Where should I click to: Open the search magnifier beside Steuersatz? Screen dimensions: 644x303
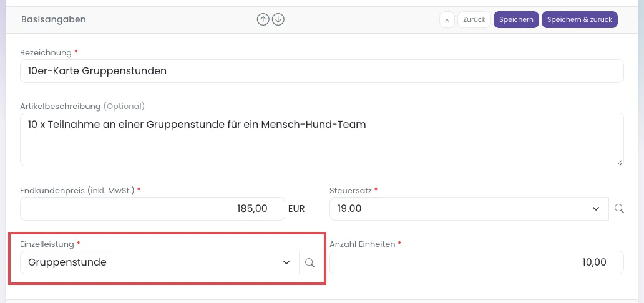click(620, 209)
